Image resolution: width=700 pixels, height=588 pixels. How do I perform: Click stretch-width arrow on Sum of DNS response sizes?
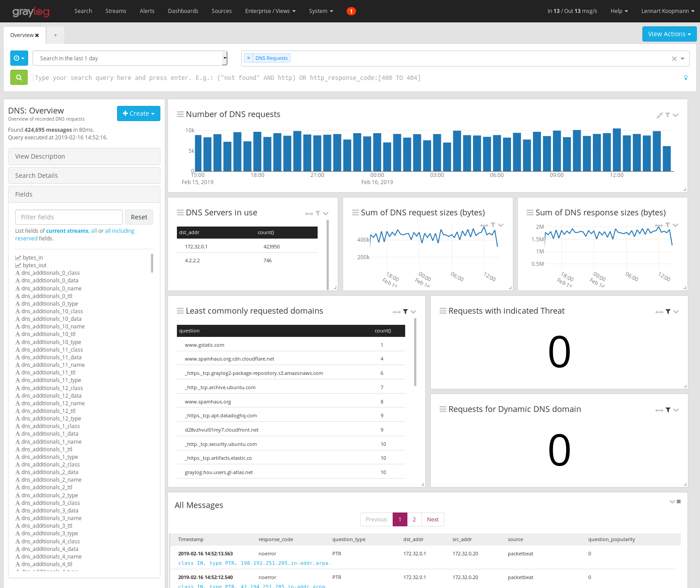pyautogui.click(x=659, y=225)
